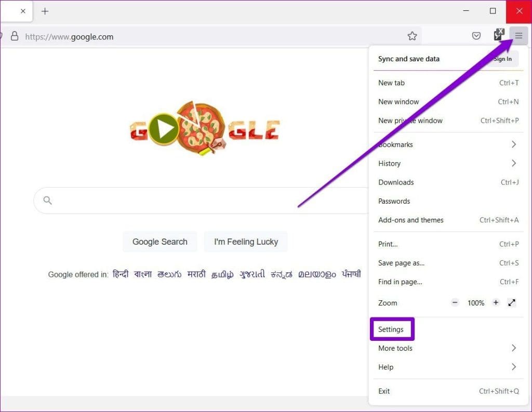
Task: Click the hamburger application menu icon
Action: pyautogui.click(x=518, y=36)
